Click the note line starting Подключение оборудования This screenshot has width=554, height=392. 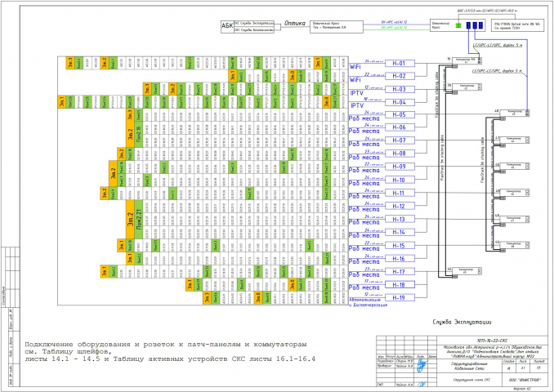pos(166,345)
